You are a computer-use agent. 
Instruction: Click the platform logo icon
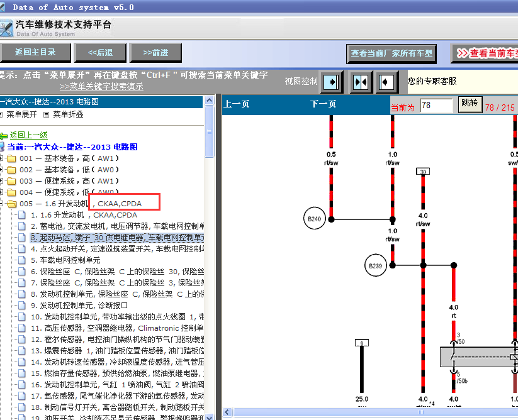click(6, 28)
